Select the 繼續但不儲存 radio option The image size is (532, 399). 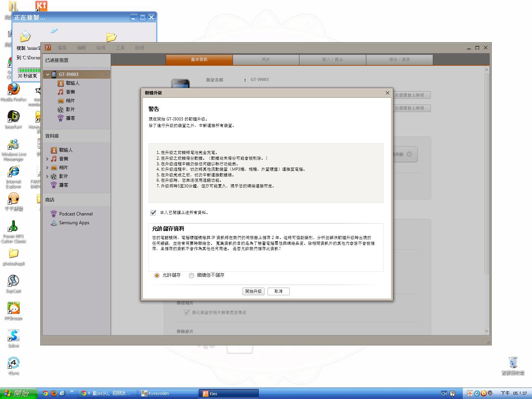point(192,275)
